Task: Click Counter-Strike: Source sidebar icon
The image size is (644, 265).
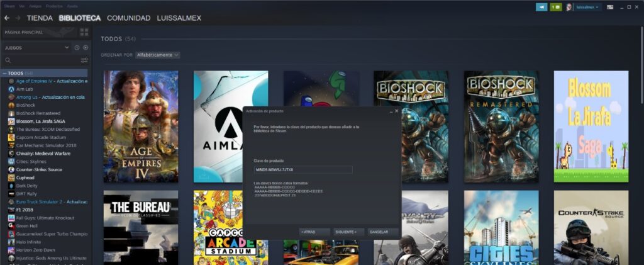Action: tap(11, 170)
